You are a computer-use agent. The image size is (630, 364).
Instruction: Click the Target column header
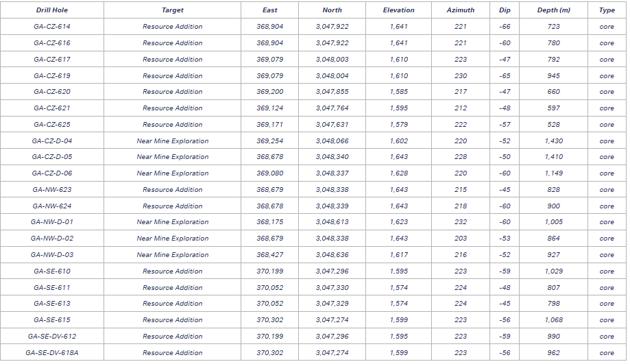coord(172,10)
